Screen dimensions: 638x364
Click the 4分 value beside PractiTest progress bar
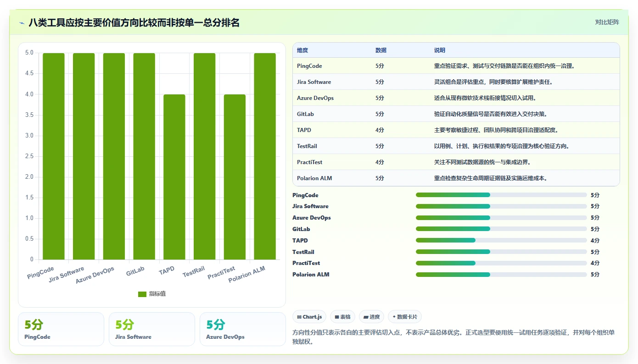point(595,263)
